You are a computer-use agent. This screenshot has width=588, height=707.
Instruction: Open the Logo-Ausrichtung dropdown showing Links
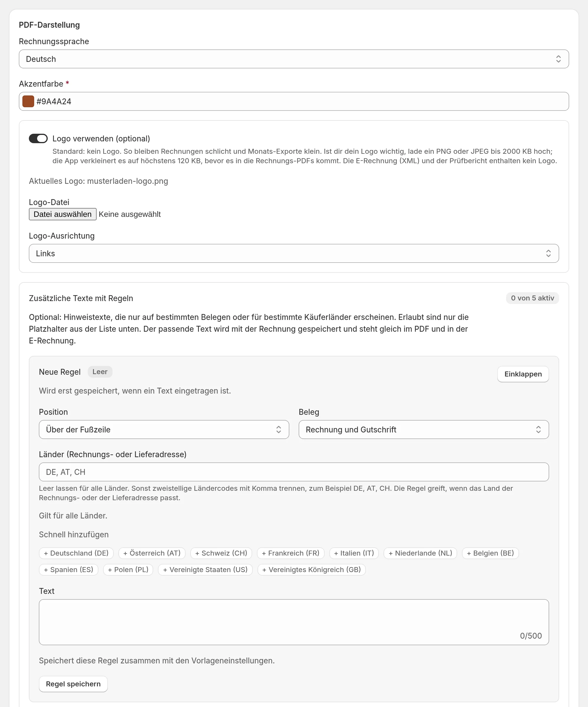[x=294, y=254]
